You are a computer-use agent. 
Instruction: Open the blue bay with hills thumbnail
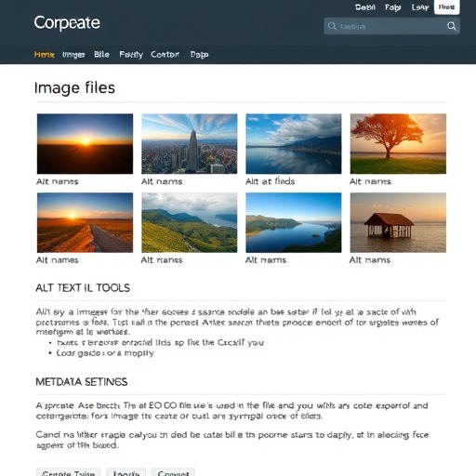(294, 222)
